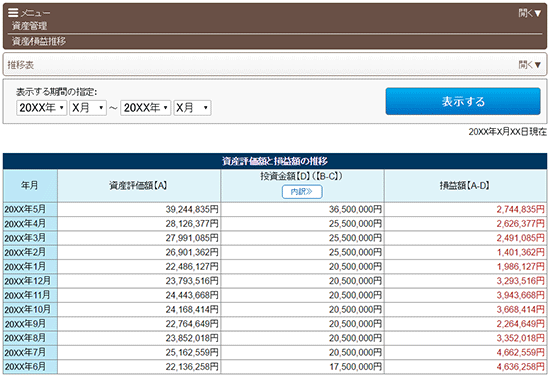550x377 pixels.
Task: Click profit value 3,293,516円
Action: (521, 281)
